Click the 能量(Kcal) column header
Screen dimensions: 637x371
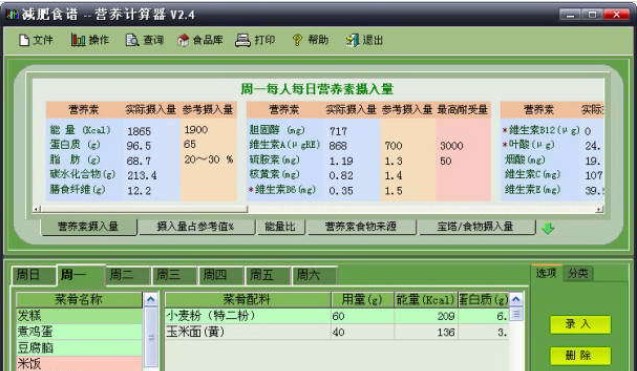[x=425, y=300]
